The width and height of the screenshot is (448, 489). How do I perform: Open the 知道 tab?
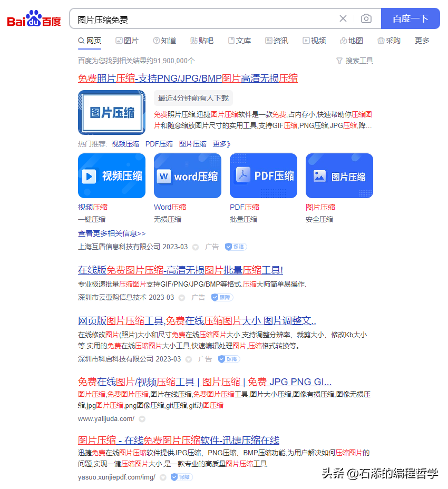[164, 41]
